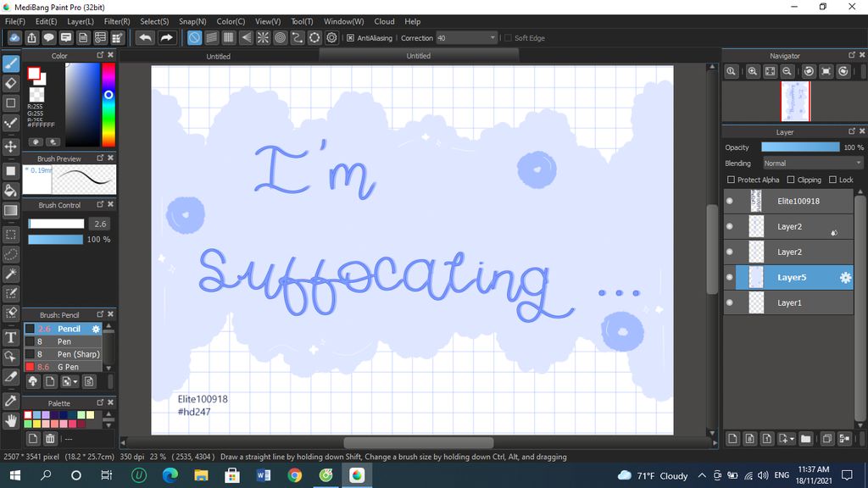Create a new layer in the Layer panel
The width and height of the screenshot is (868, 488).
click(733, 439)
